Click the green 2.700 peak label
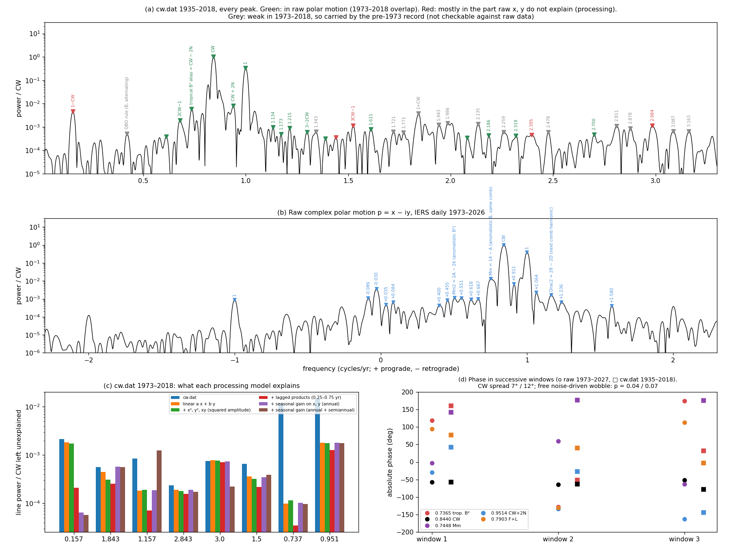This screenshot has width=747, height=560. [x=594, y=124]
